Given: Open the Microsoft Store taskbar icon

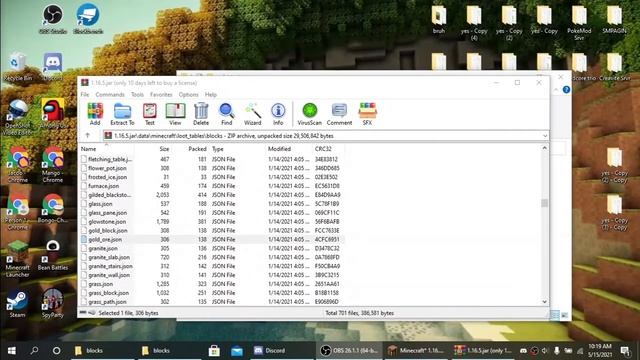Looking at the screenshot, I should [214, 350].
